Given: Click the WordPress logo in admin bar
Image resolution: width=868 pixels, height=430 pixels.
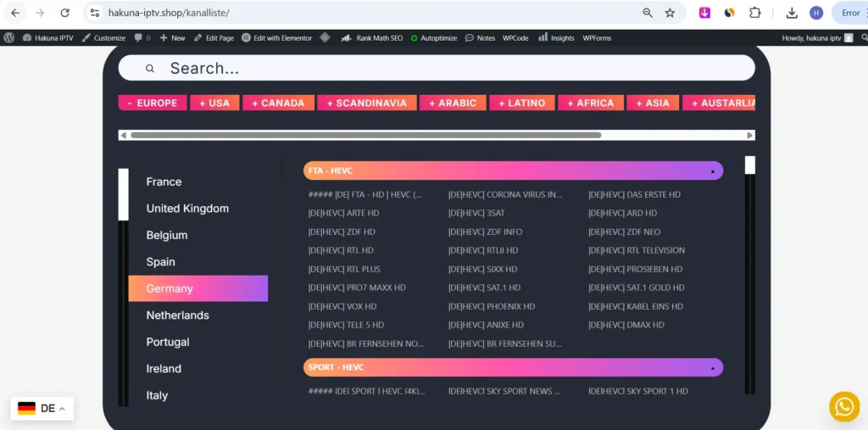Looking at the screenshot, I should [8, 37].
